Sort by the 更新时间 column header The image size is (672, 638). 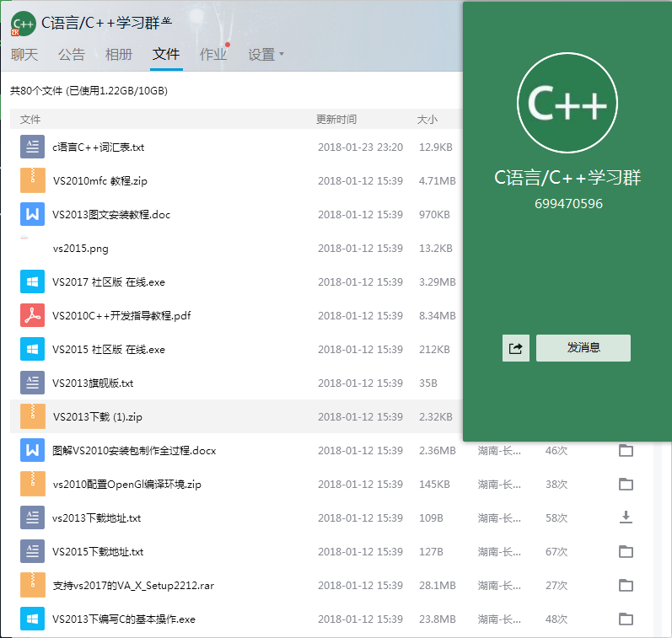tap(336, 120)
